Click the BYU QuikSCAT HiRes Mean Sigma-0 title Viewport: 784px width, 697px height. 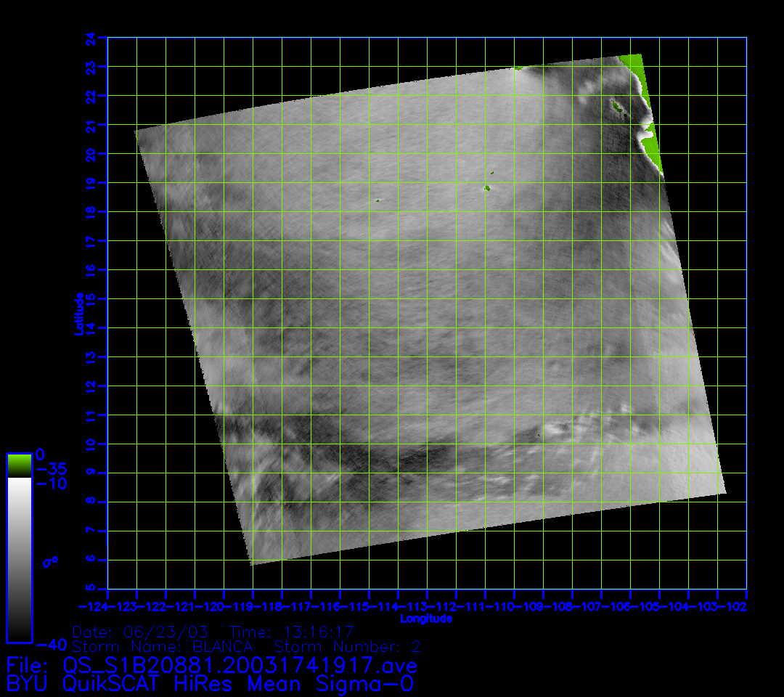click(211, 684)
